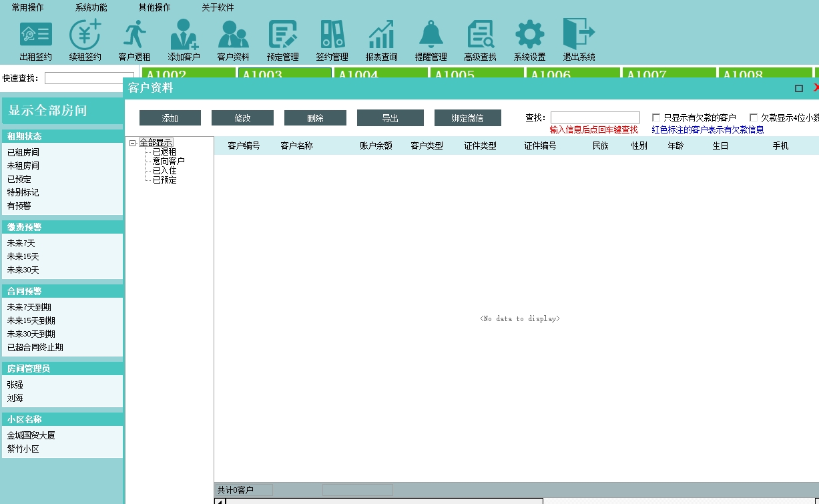The width and height of the screenshot is (819, 504).
Task: Select 已入住 in customer tree
Action: (164, 170)
